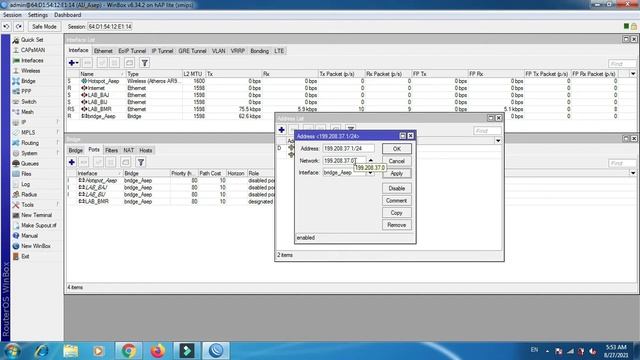Screen dimensions: 640x360
Task: Launch New WinBox from sidebar
Action: 36,246
